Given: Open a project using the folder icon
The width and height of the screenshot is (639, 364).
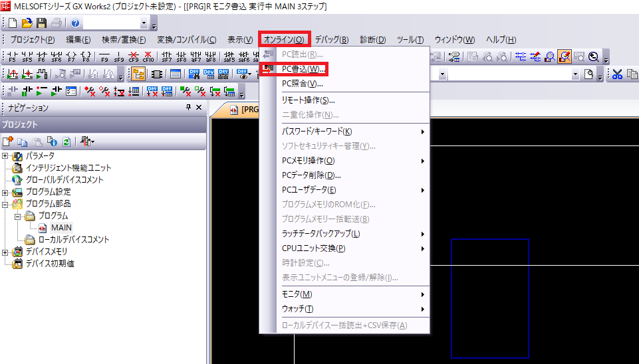Looking at the screenshot, I should (27, 23).
